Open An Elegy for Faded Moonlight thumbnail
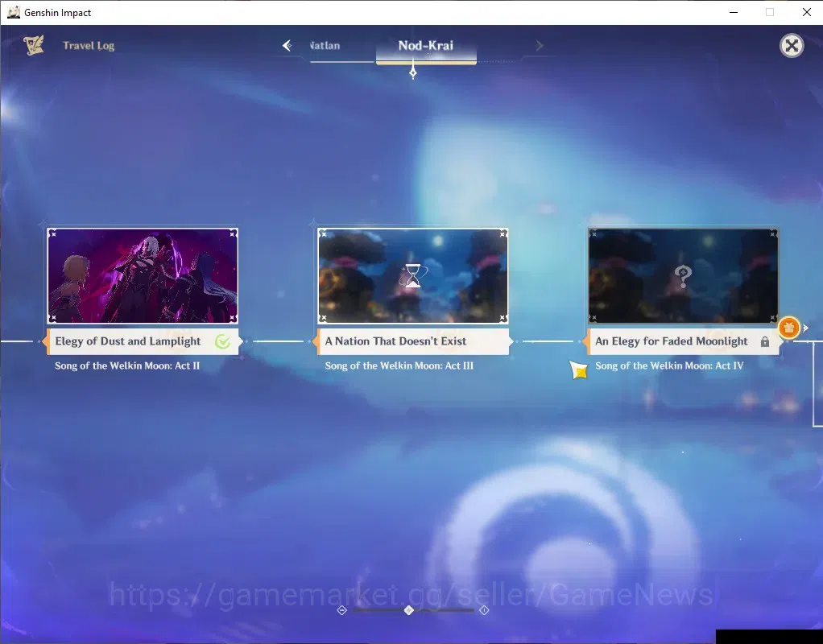Screen dimensions: 823x644 pos(684,275)
